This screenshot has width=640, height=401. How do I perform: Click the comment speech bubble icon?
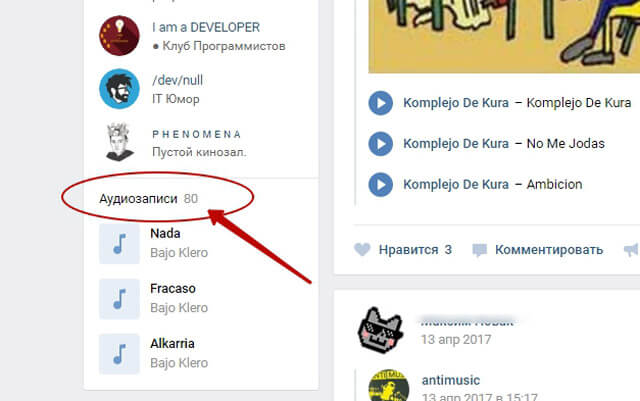click(x=480, y=250)
